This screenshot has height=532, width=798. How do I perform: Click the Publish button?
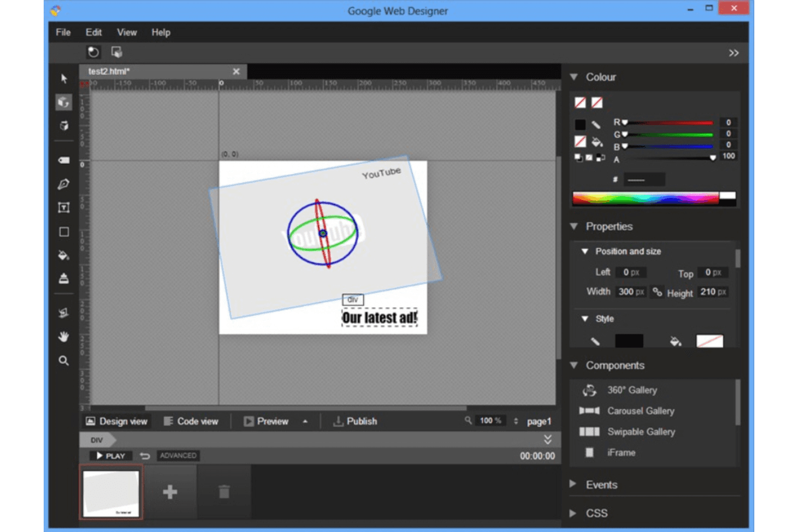pyautogui.click(x=355, y=422)
